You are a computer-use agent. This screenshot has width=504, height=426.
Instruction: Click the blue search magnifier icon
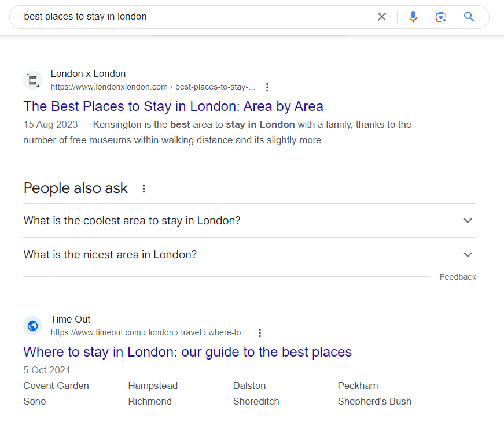pyautogui.click(x=469, y=17)
